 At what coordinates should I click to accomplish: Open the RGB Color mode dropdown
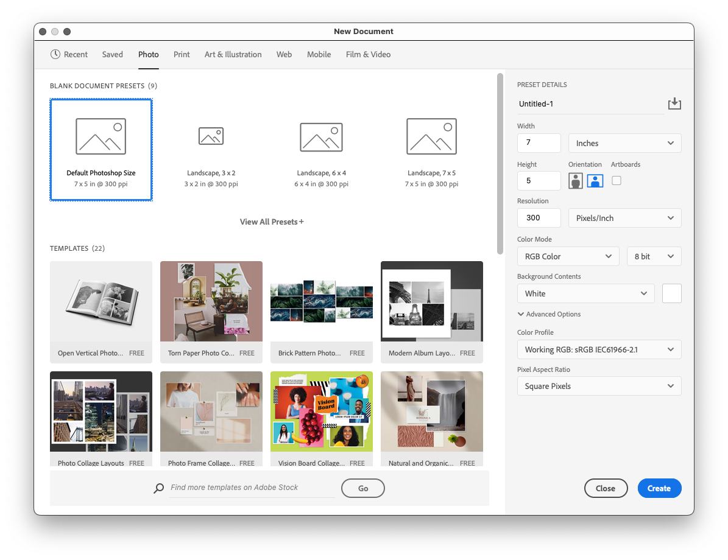[568, 256]
